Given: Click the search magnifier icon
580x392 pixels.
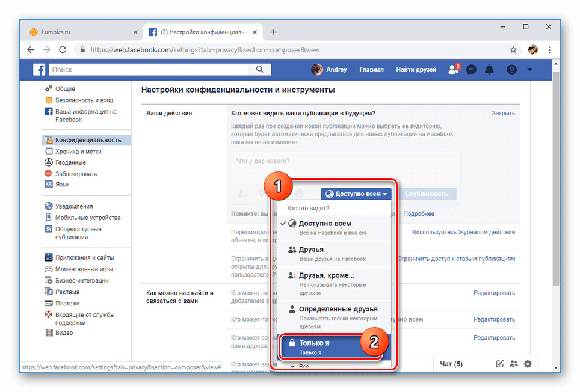Looking at the screenshot, I should coord(260,69).
